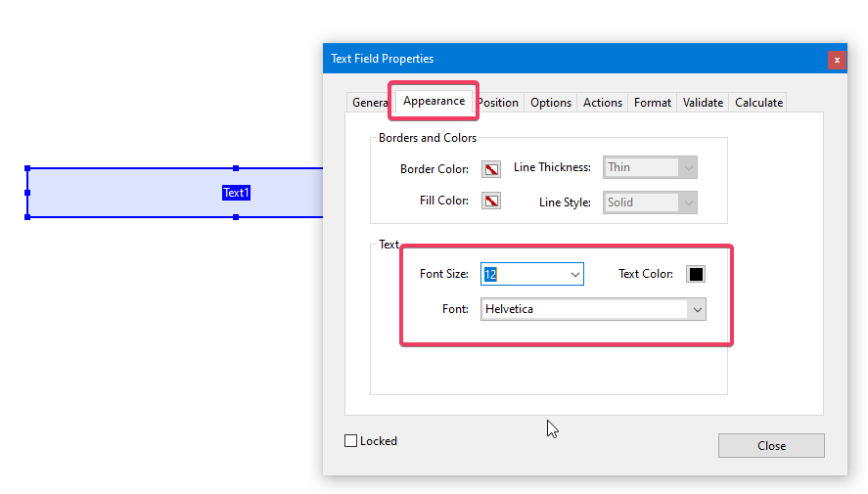The image size is (868, 494).
Task: Click the top-left corner handle of Text1 field
Action: [x=27, y=168]
